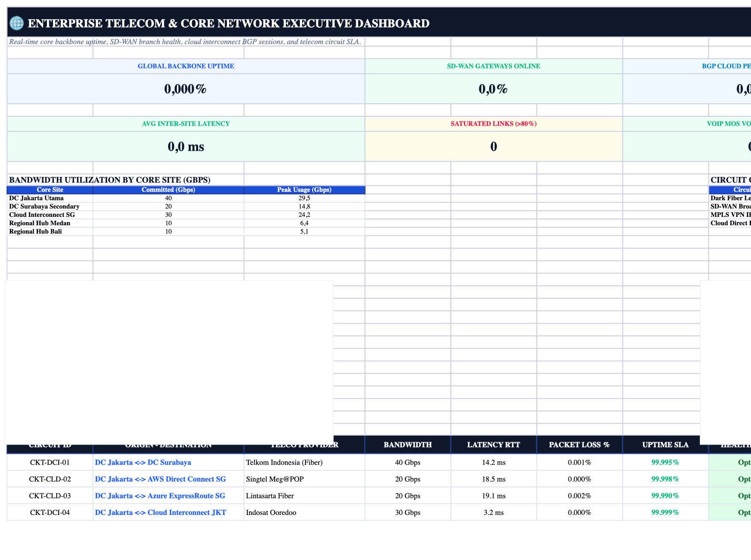Select the 0,000% backbone uptime value
Viewport: 751px width, 560px height.
(186, 89)
